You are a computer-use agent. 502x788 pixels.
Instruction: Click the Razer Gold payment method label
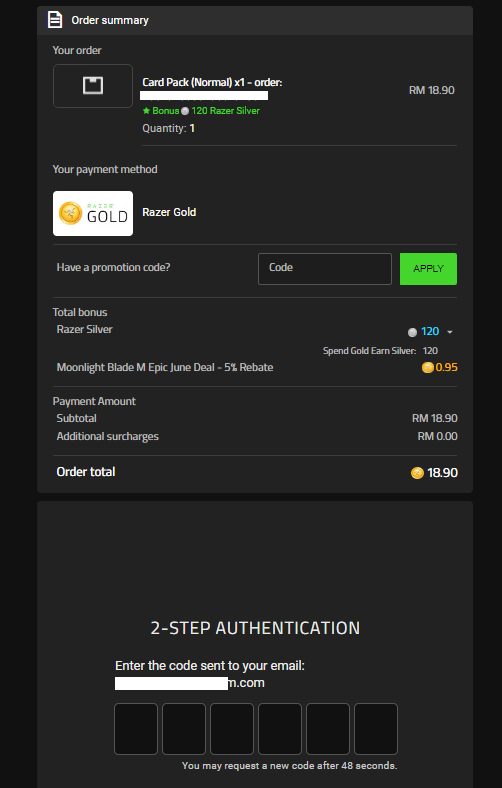coord(169,213)
